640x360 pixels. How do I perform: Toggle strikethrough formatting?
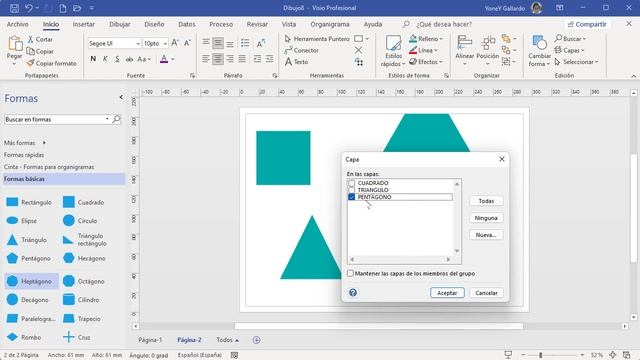click(129, 59)
